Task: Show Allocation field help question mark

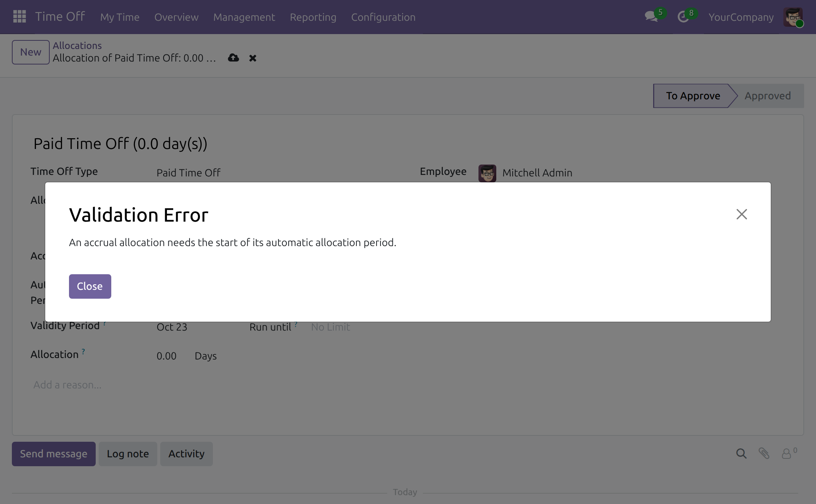Action: tap(83, 352)
